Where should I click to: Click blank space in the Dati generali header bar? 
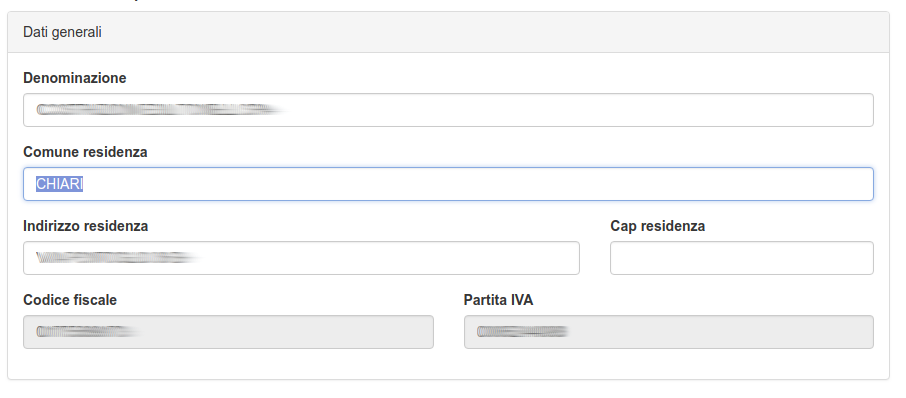click(491, 32)
